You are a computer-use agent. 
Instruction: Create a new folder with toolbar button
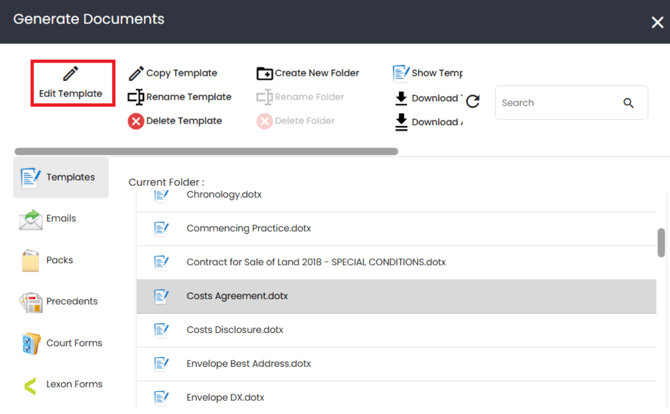[x=307, y=73]
